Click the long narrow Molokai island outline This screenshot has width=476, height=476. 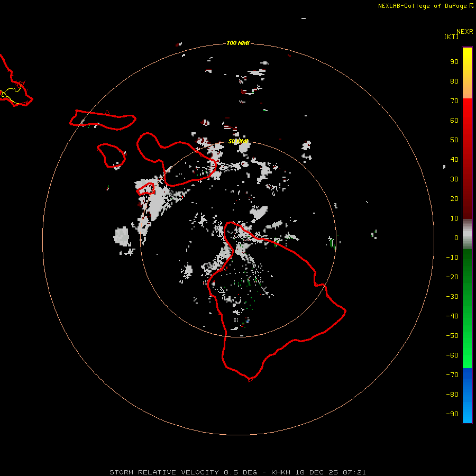pos(103,120)
